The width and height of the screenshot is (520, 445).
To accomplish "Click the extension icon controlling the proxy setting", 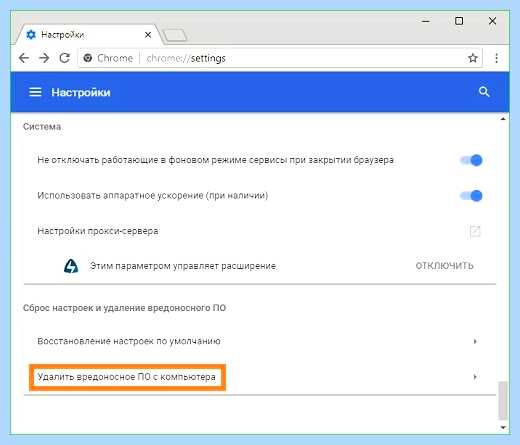I will point(71,266).
